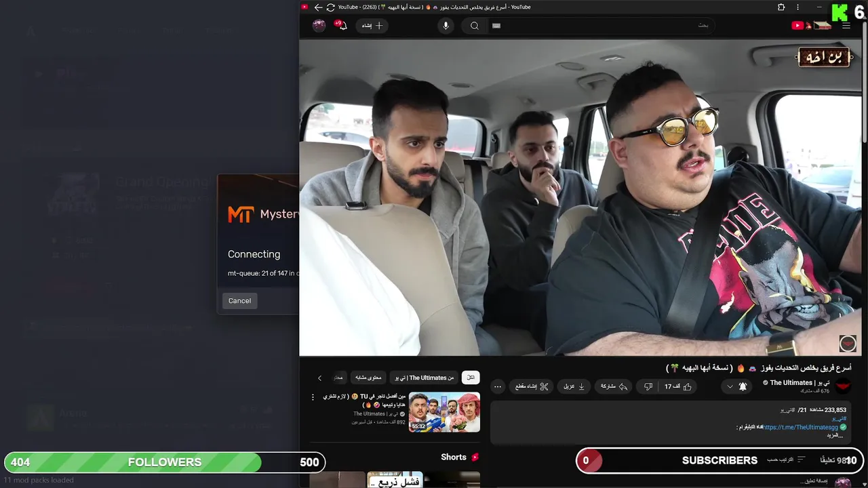Click the search magnifier icon
The height and width of the screenshot is (488, 868).
475,26
